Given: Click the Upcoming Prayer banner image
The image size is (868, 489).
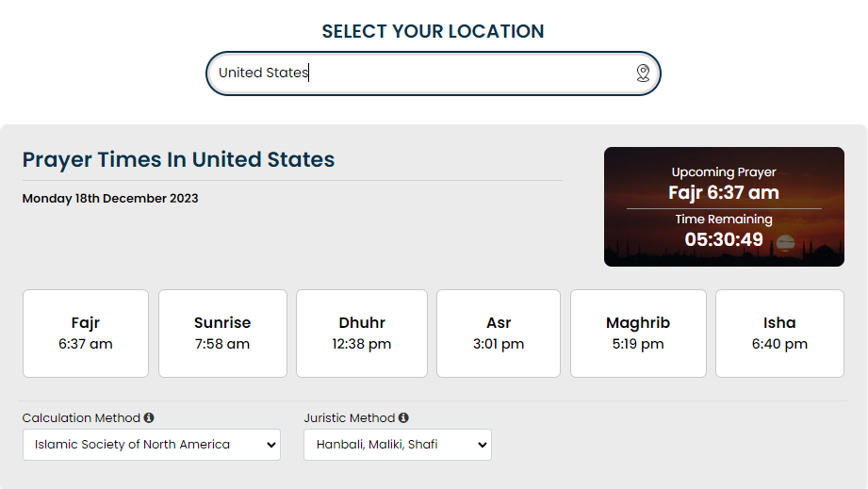Looking at the screenshot, I should tap(724, 206).
